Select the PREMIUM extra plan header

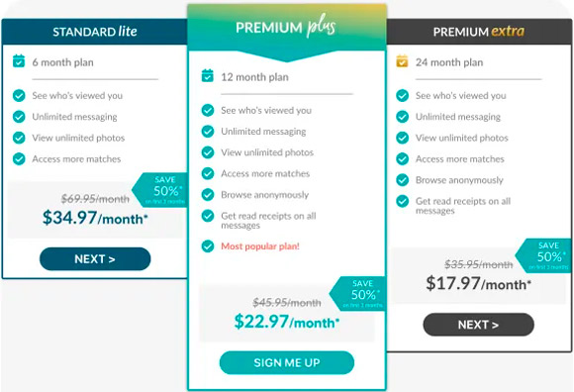click(479, 32)
